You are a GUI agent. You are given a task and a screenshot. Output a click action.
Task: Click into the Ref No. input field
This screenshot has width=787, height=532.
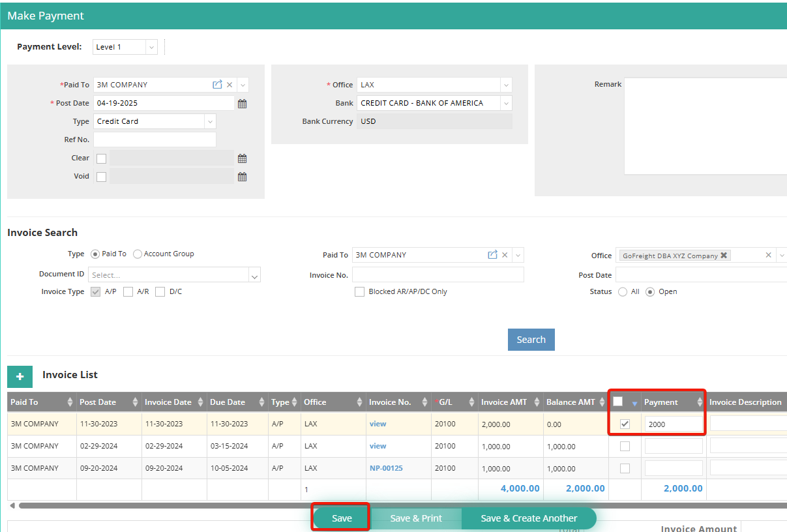click(x=155, y=140)
